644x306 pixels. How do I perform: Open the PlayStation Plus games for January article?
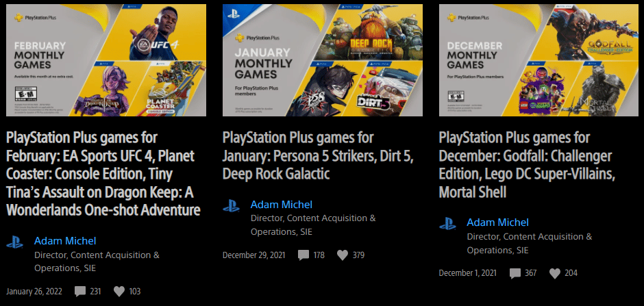318,156
